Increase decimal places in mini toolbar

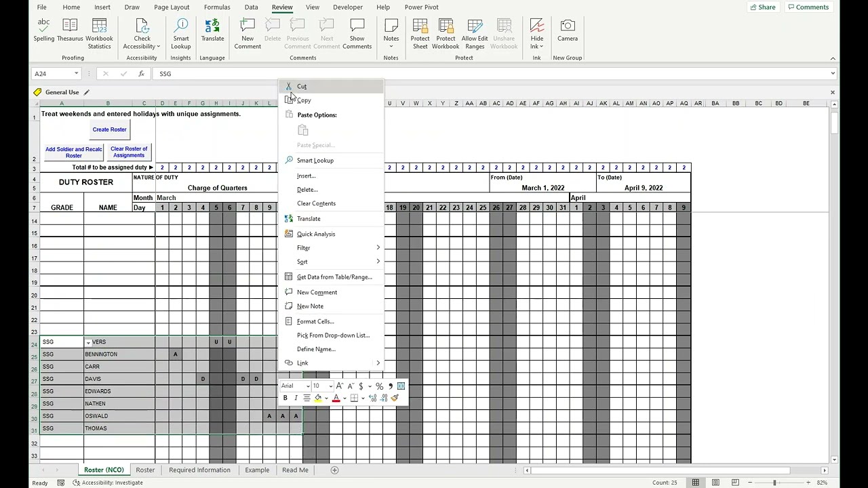372,398
